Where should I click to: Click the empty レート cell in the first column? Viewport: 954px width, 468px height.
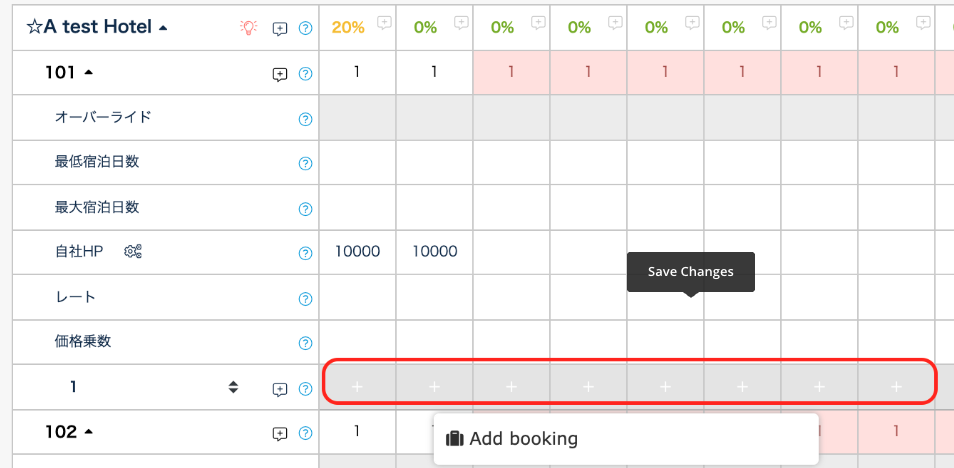(x=357, y=297)
